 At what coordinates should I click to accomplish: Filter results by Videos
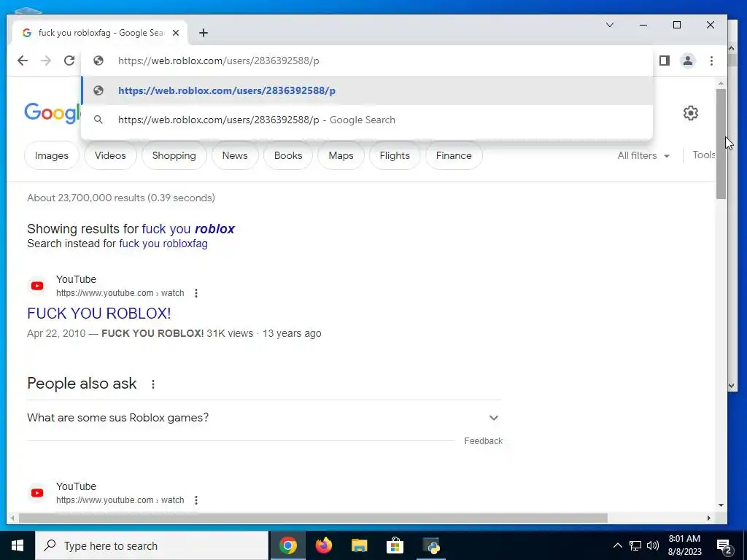tap(110, 156)
